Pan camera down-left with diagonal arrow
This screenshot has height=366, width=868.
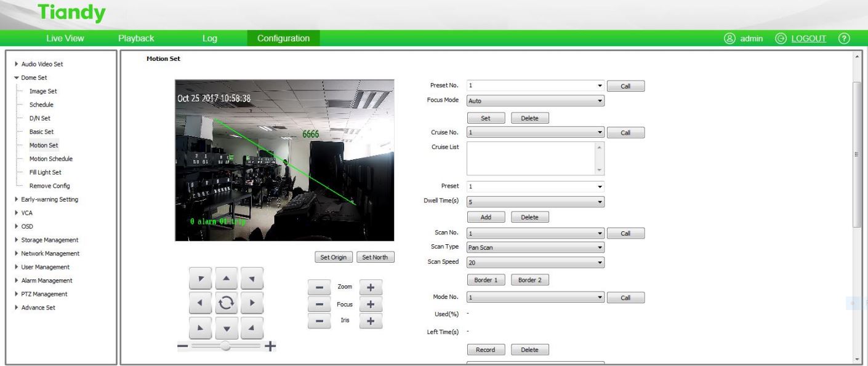pos(200,328)
